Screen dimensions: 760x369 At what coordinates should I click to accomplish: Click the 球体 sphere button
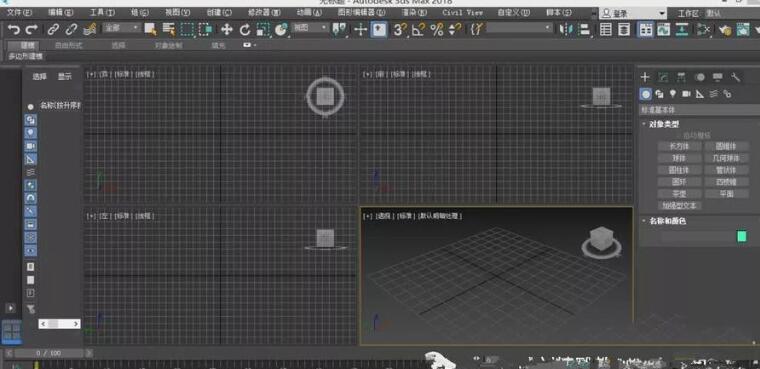(679, 158)
